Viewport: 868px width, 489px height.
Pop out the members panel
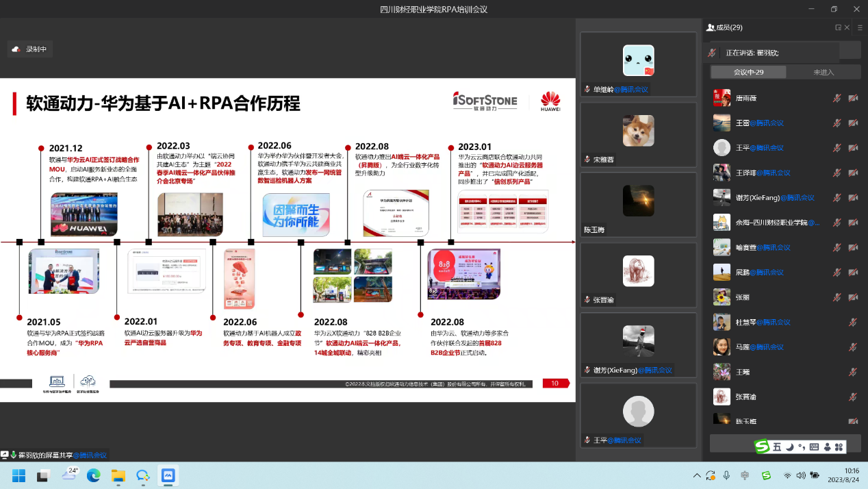(x=838, y=27)
